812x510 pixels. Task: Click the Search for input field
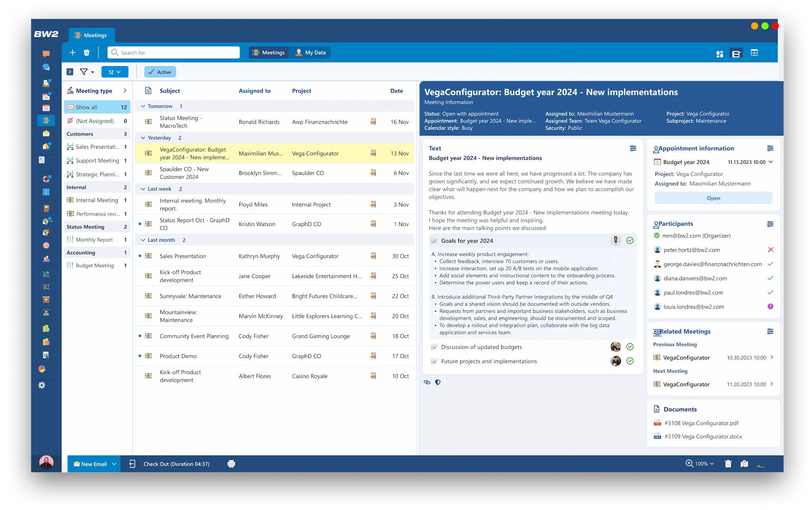tap(173, 52)
